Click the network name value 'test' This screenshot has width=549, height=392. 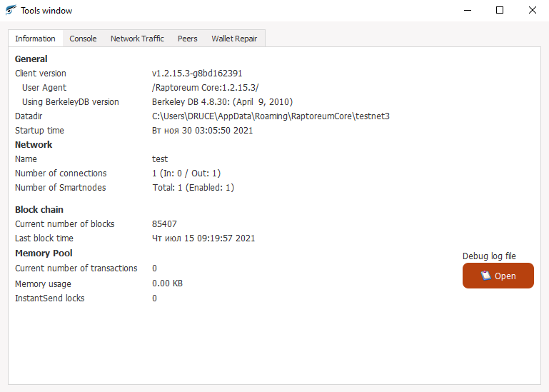[x=160, y=159]
